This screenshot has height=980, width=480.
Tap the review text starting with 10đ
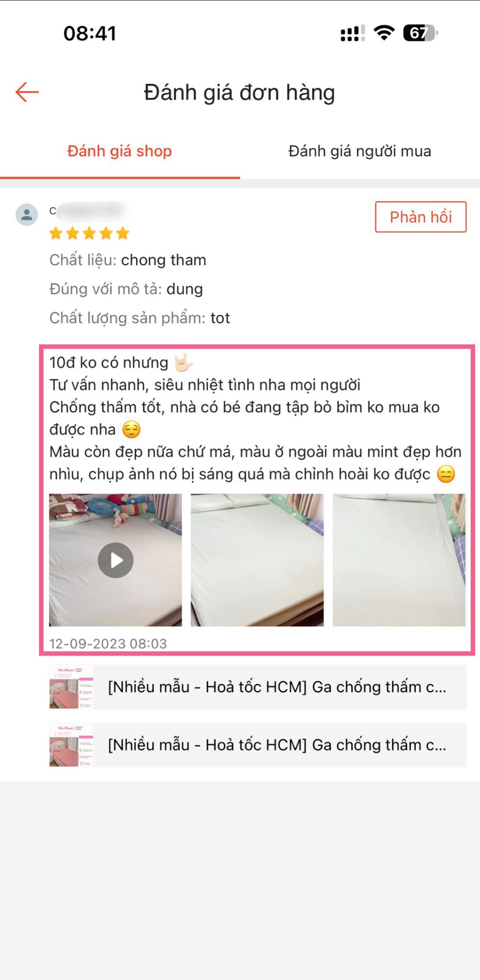tap(256, 418)
